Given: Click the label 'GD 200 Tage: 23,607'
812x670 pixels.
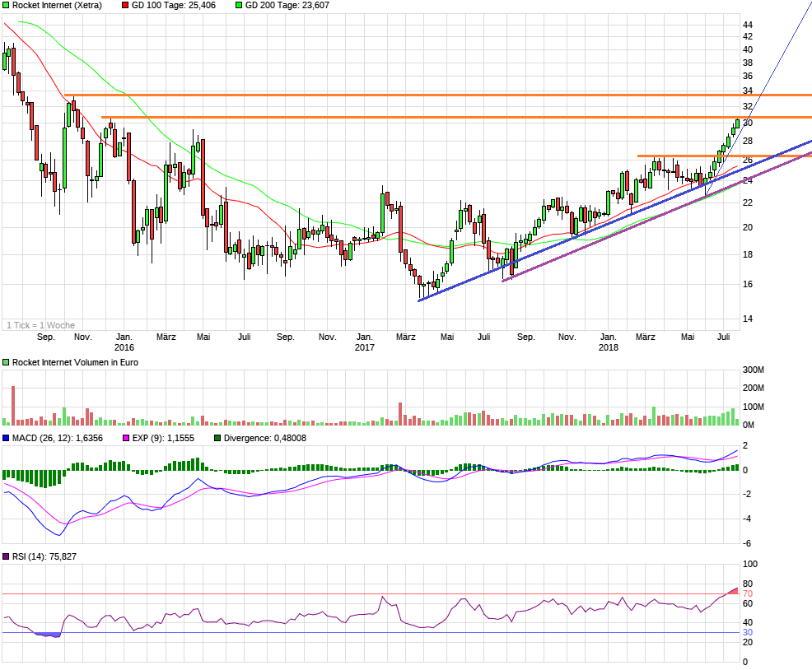Looking at the screenshot, I should [287, 5].
